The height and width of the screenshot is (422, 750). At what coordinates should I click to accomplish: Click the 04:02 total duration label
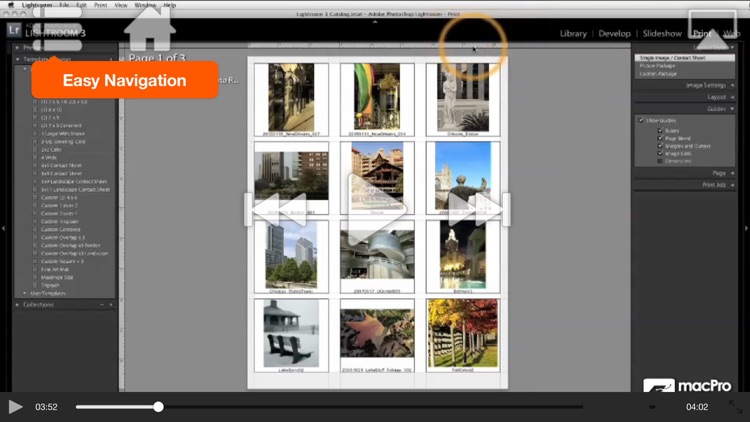[x=697, y=407]
